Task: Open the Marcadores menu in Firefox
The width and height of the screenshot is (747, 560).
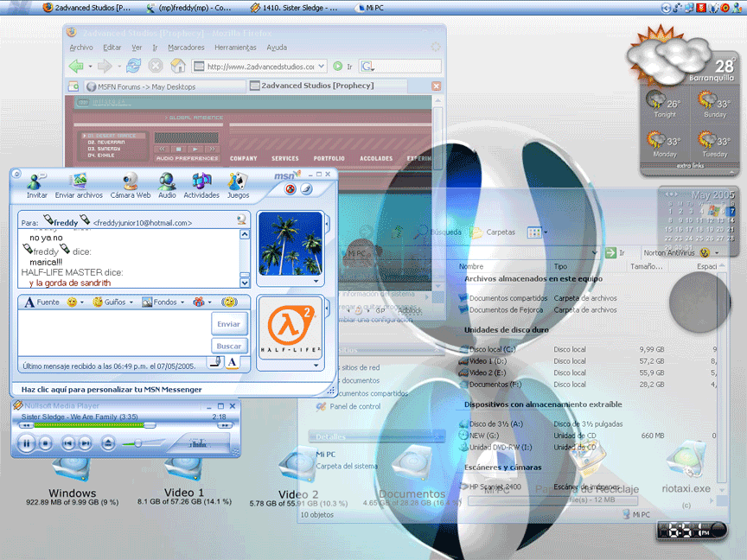Action: [186, 48]
